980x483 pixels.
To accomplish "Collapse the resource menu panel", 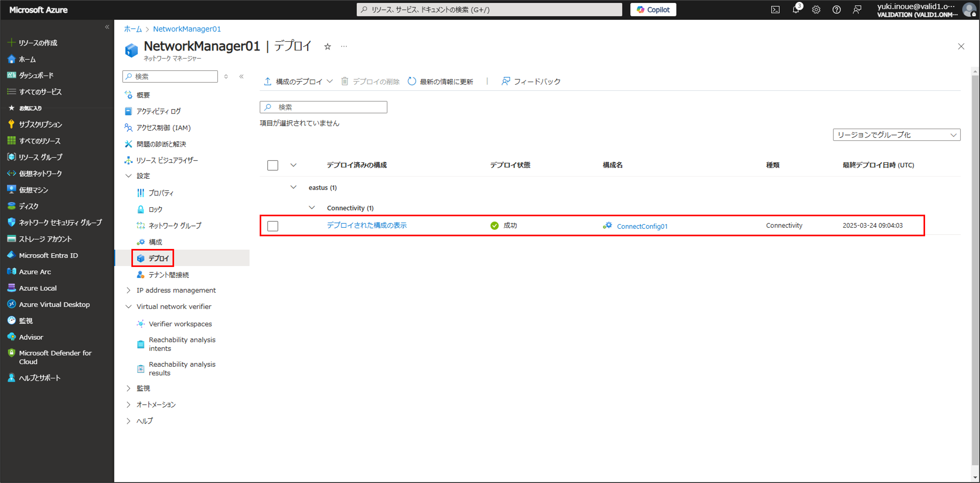I will tap(241, 77).
